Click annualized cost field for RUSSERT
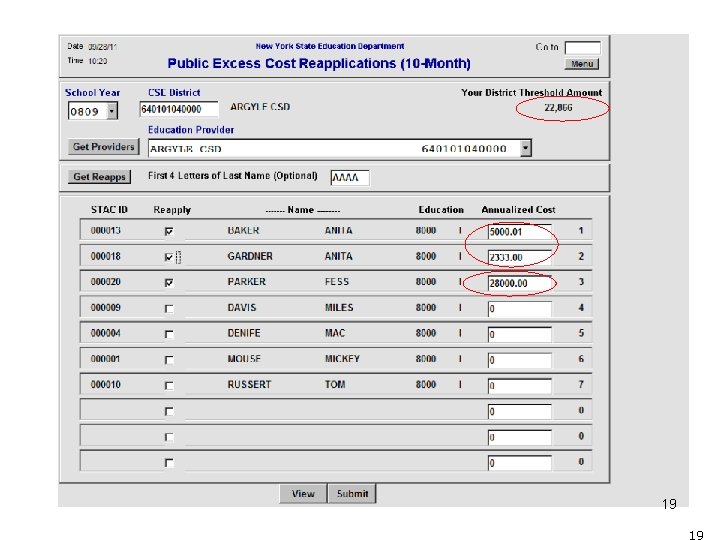 point(519,386)
